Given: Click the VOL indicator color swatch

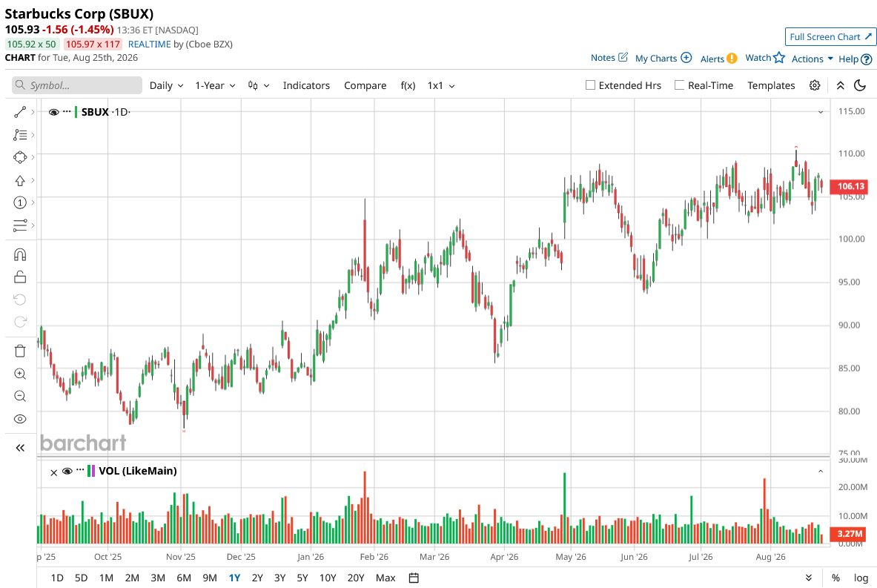Looking at the screenshot, I should (91, 471).
